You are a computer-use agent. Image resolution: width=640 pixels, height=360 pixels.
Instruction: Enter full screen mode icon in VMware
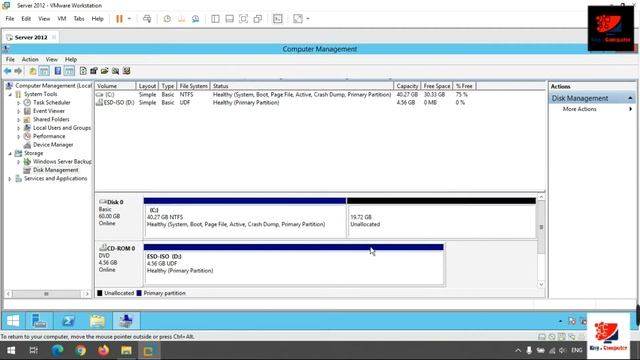[243, 19]
